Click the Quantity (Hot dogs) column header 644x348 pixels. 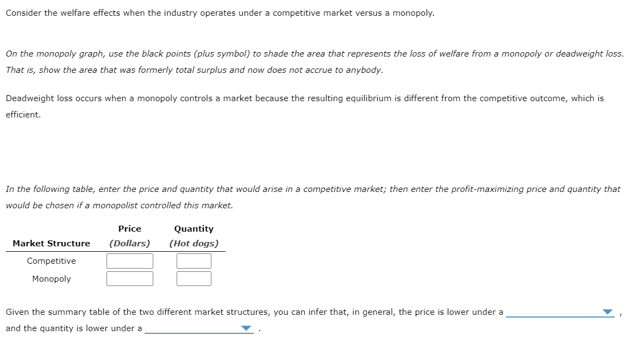(x=193, y=235)
